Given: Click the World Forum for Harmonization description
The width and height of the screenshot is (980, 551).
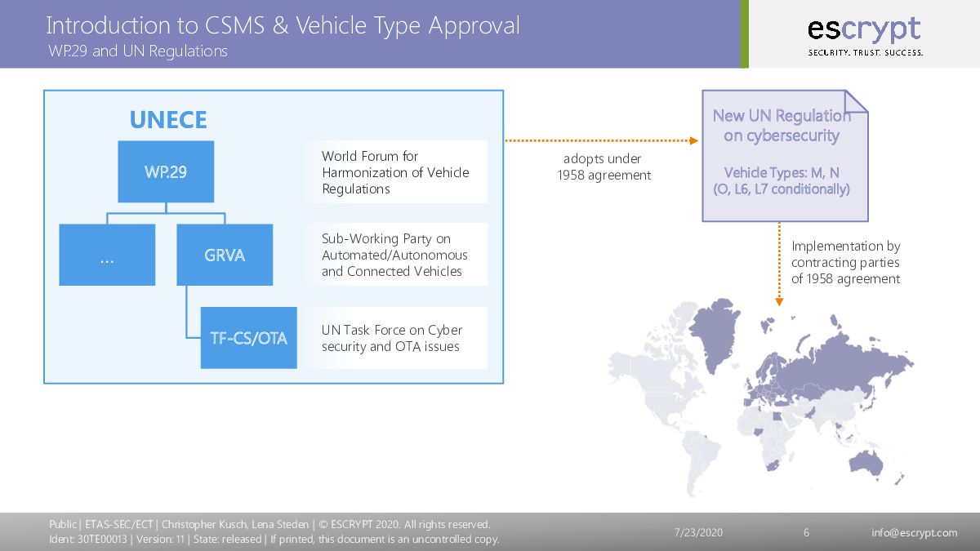Looking at the screenshot, I should coord(396,172).
